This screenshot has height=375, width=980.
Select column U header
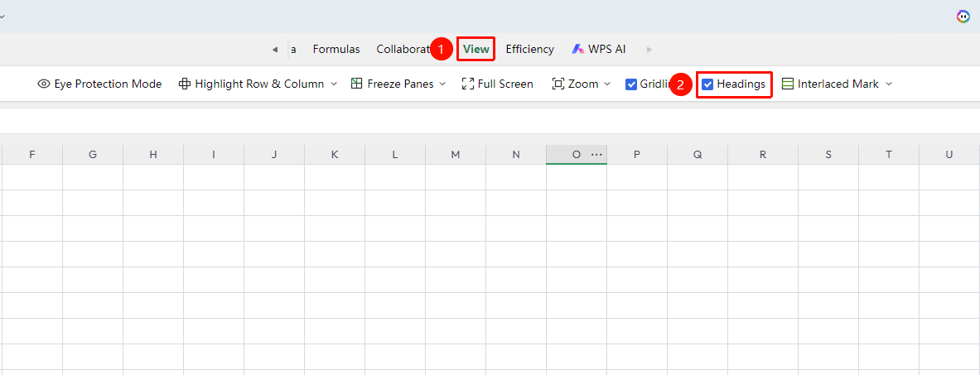tap(949, 154)
